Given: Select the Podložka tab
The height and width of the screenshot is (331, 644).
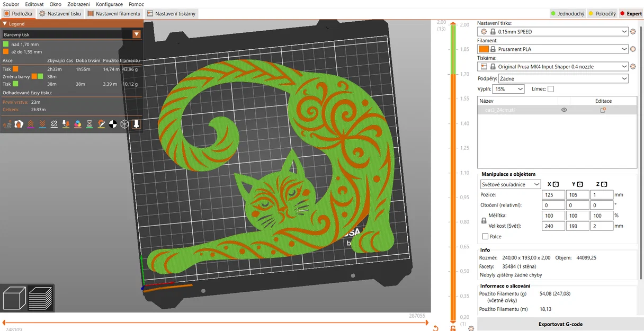Looking at the screenshot, I should 18,14.
